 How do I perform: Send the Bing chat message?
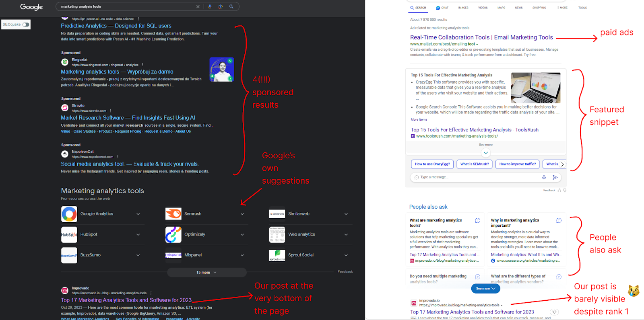point(555,177)
